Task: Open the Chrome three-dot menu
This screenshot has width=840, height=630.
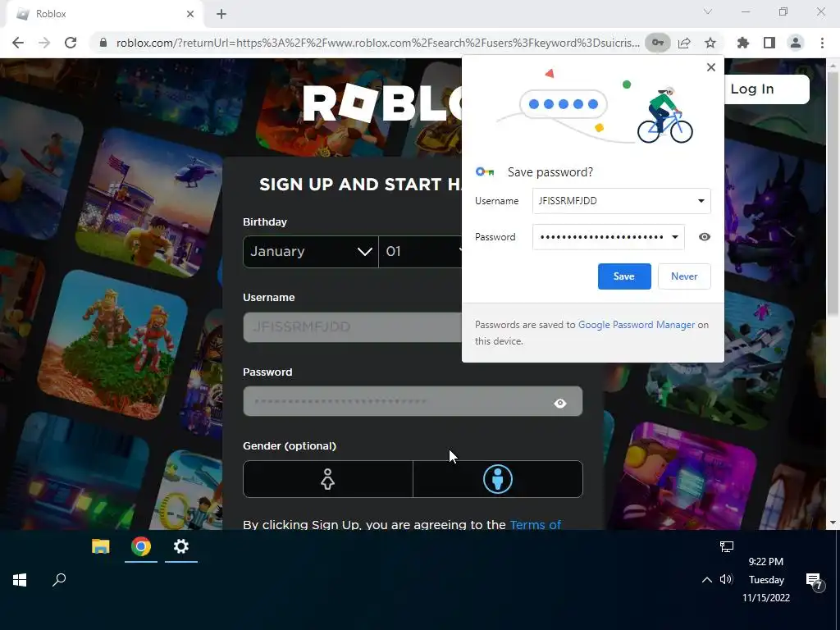Action: coord(822,43)
